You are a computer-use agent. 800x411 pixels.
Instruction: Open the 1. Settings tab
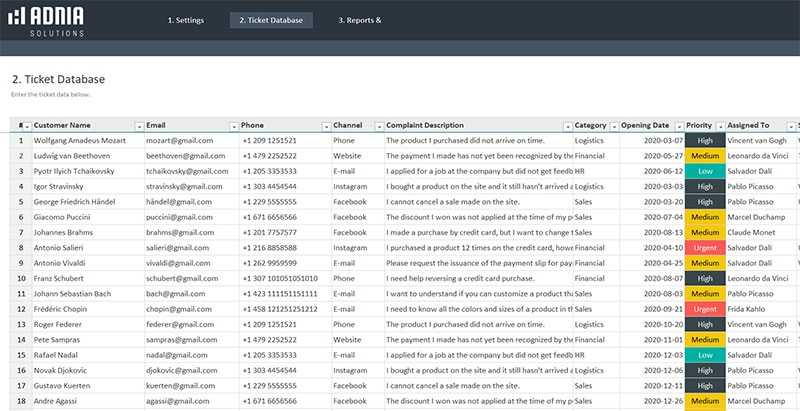(185, 20)
